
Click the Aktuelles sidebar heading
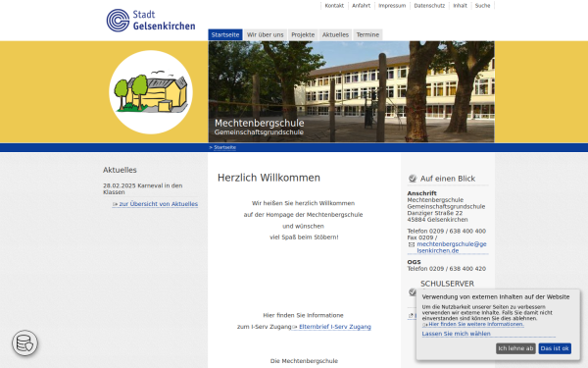pos(120,170)
